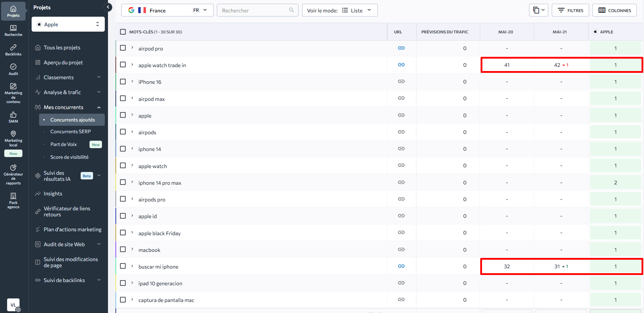Click URL link icon for iPhone 16
Screen dimensions: 644x313
click(401, 81)
